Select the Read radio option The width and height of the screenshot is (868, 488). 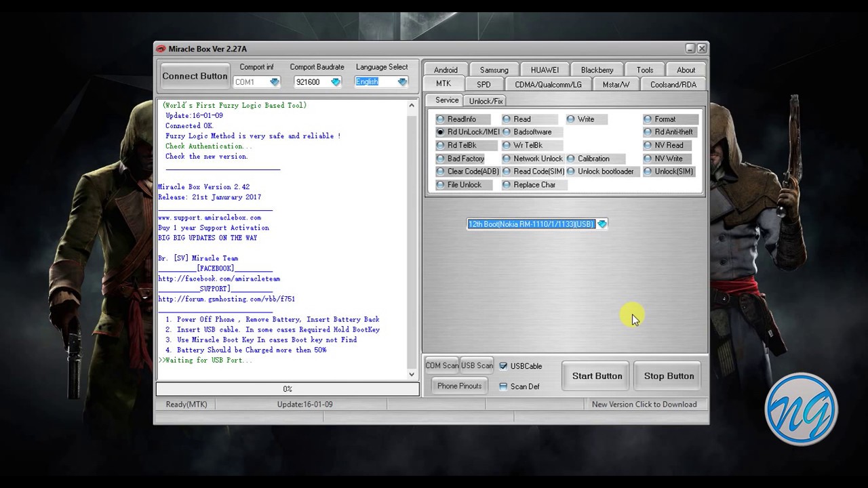(507, 119)
